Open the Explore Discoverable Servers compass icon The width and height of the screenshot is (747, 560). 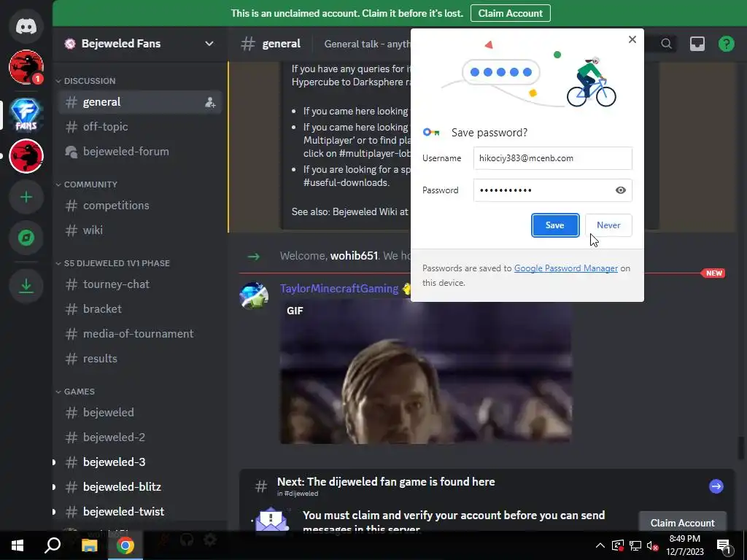pos(26,238)
